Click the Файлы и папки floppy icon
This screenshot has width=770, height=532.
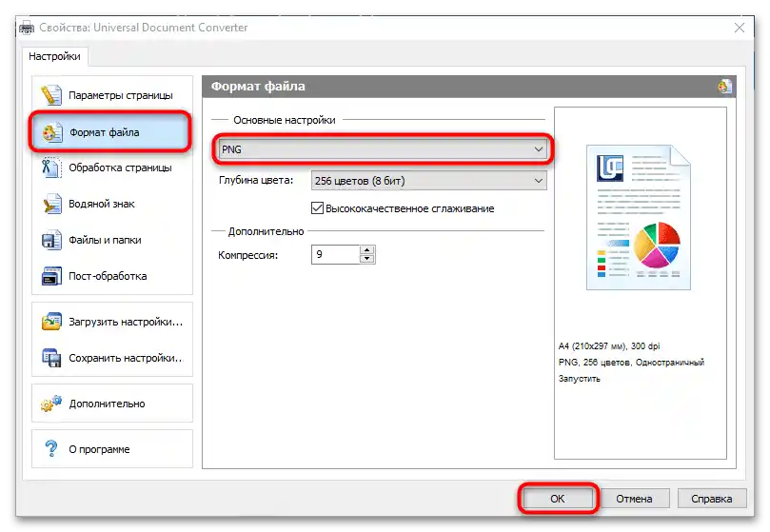coord(51,240)
